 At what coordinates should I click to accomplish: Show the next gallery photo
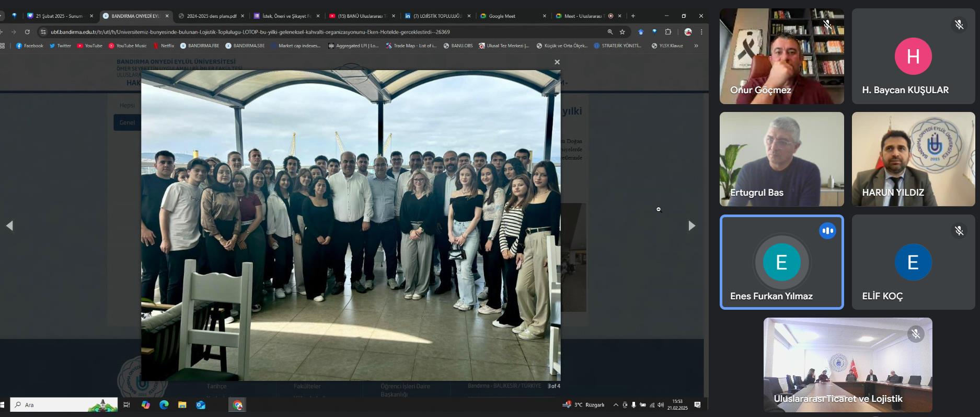(691, 226)
